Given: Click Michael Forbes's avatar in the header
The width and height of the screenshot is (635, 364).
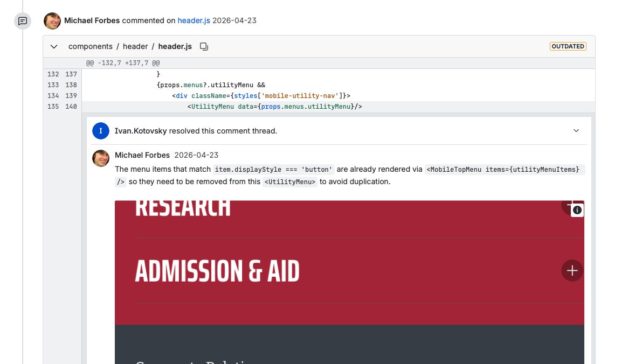Looking at the screenshot, I should 52,20.
